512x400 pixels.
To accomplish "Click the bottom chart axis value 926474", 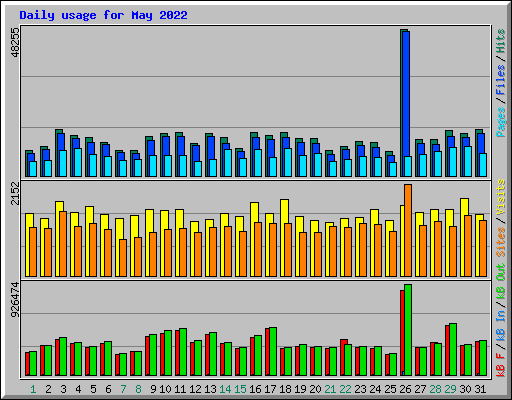I will (x=15, y=300).
